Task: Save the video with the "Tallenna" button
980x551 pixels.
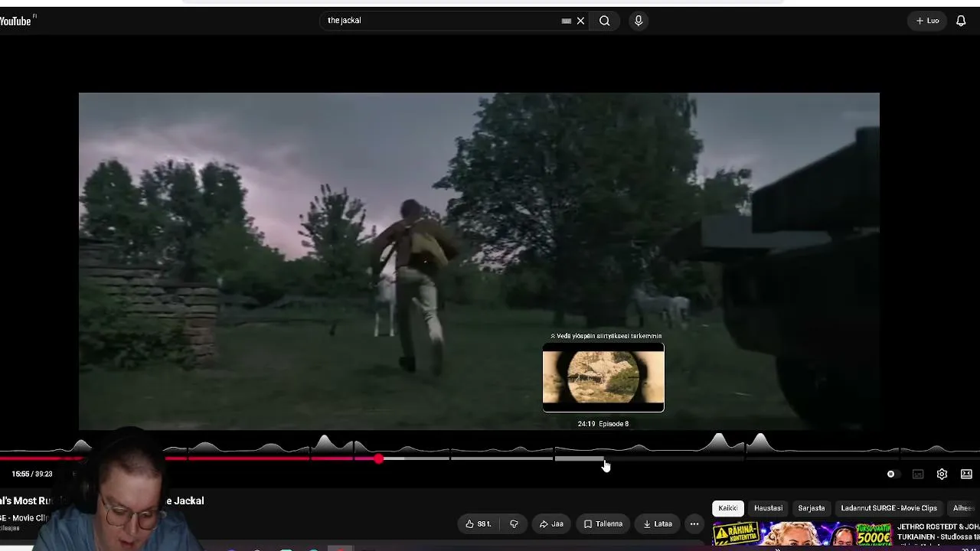Action: pos(603,524)
